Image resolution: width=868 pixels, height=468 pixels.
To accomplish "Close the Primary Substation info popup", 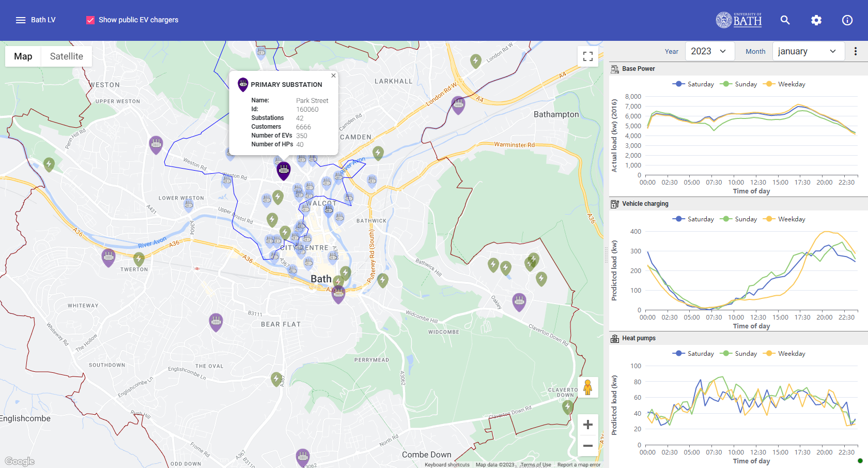I will tap(333, 76).
